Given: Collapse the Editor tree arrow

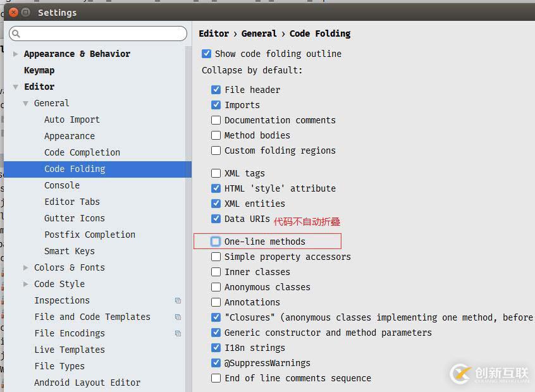Looking at the screenshot, I should [15, 87].
